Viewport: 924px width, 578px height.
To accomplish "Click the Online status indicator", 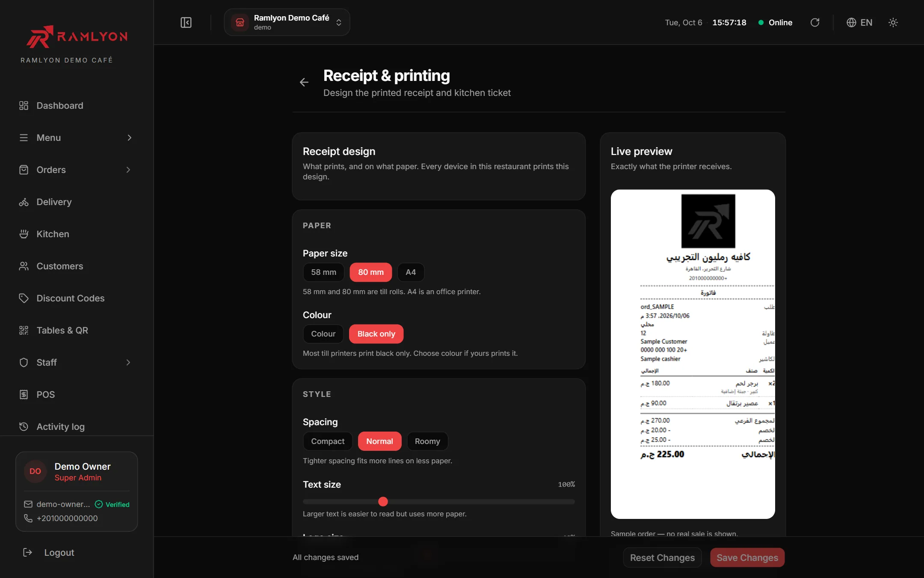I will coord(775,22).
